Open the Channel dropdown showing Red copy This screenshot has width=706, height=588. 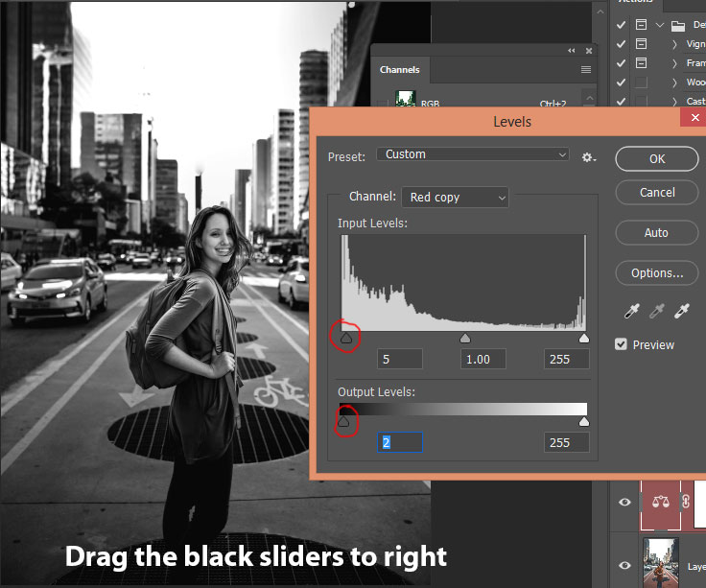[455, 198]
